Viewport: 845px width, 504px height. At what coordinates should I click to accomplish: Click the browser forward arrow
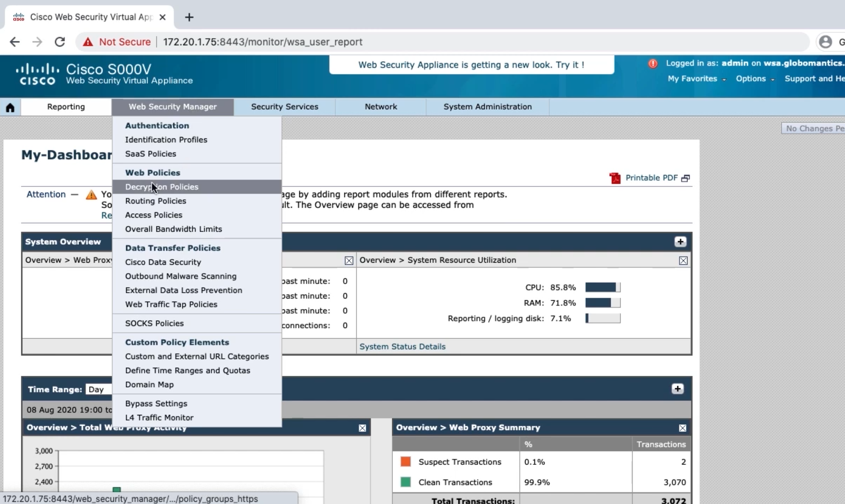tap(37, 42)
